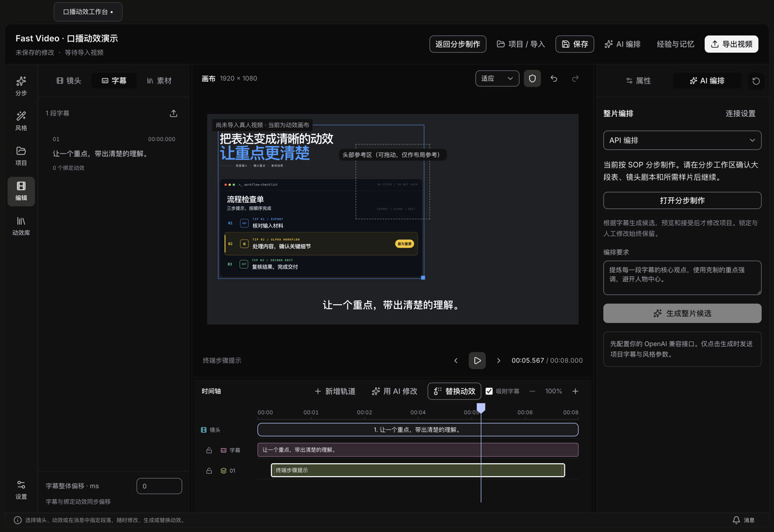Click 替换动效 in the timeline toolbar

pyautogui.click(x=454, y=391)
